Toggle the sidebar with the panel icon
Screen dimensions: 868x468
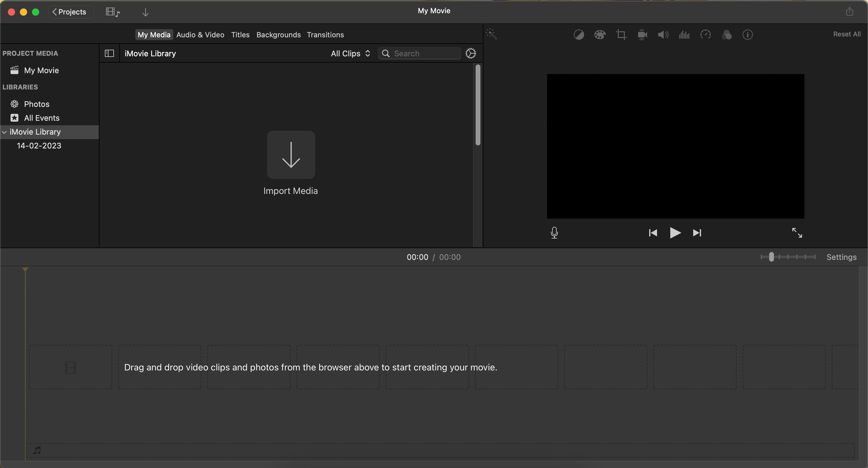(109, 53)
